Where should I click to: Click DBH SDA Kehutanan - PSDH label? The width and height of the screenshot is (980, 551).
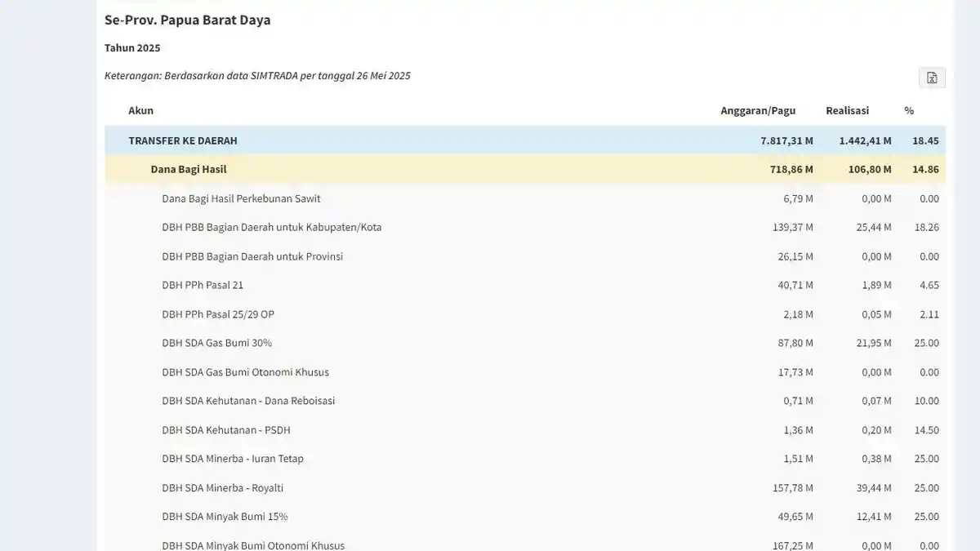tap(225, 430)
